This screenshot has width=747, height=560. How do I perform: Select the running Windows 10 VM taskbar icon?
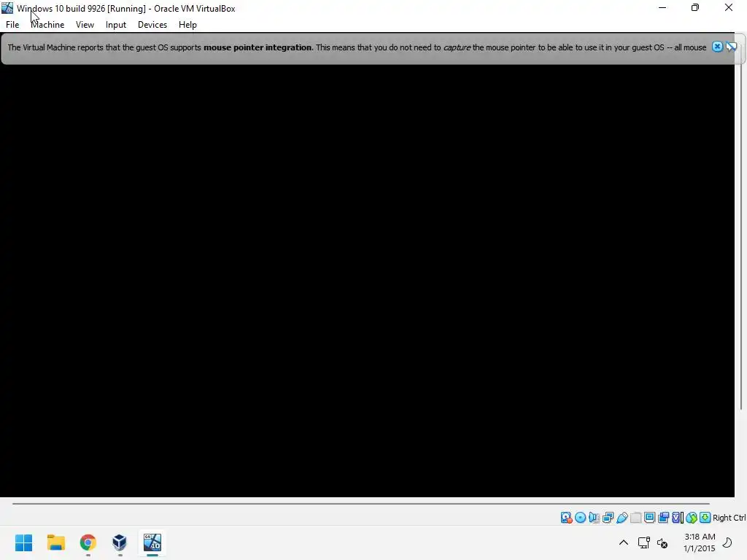(152, 542)
